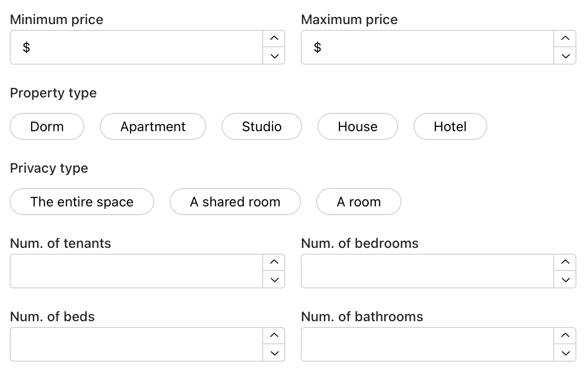588x381 pixels.
Task: Increase the Minimum price value
Action: (x=274, y=39)
